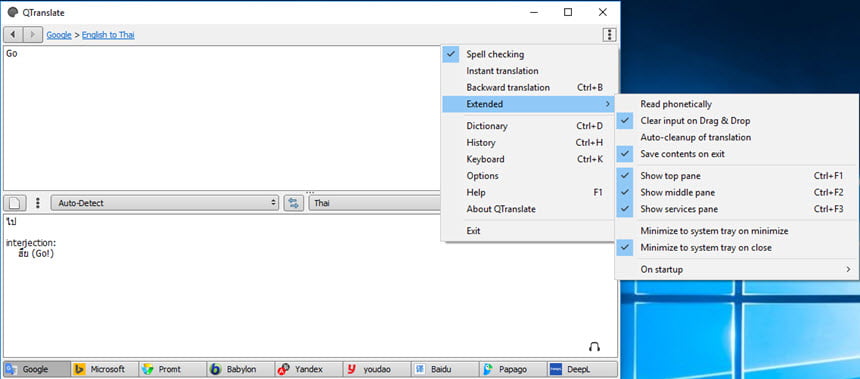The image size is (860, 379).
Task: Toggle Minimize to system tray on close
Action: tap(737, 247)
